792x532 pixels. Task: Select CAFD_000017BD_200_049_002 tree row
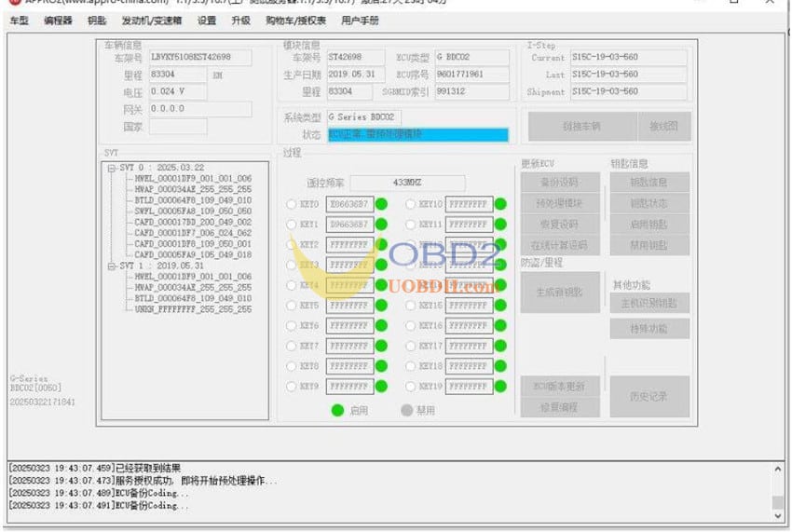[x=193, y=223]
